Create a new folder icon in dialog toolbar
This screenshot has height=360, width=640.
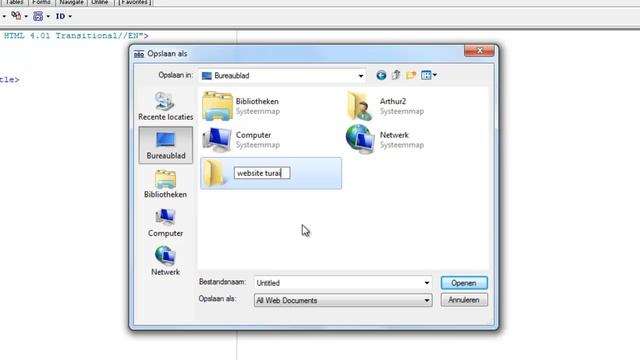(x=411, y=75)
